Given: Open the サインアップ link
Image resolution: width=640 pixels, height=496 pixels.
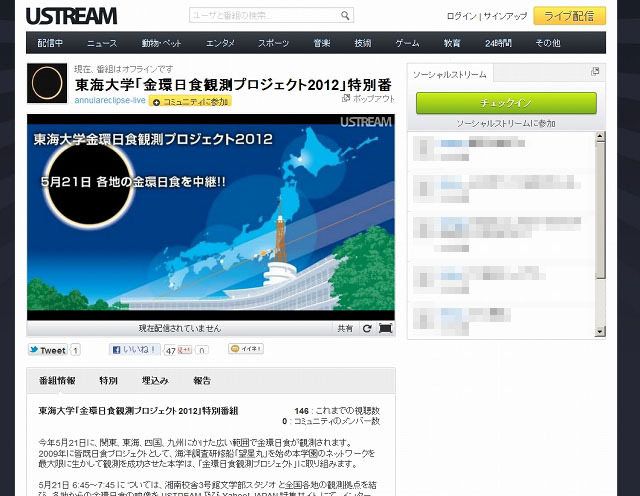Looking at the screenshot, I should click(x=505, y=16).
